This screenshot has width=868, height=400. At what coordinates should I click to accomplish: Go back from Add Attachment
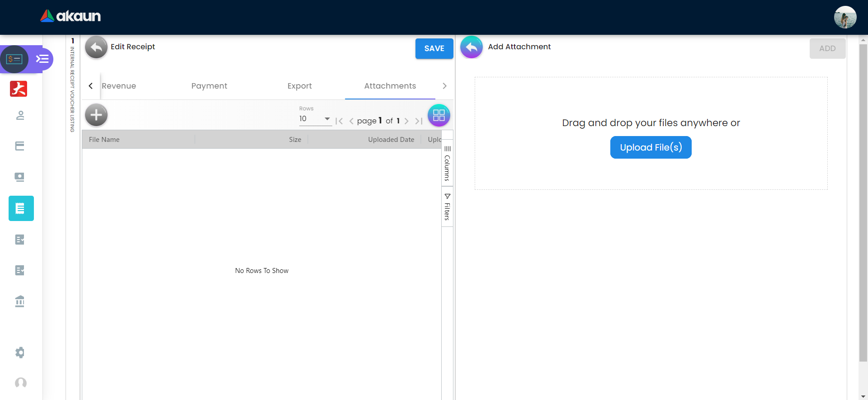pos(472,47)
